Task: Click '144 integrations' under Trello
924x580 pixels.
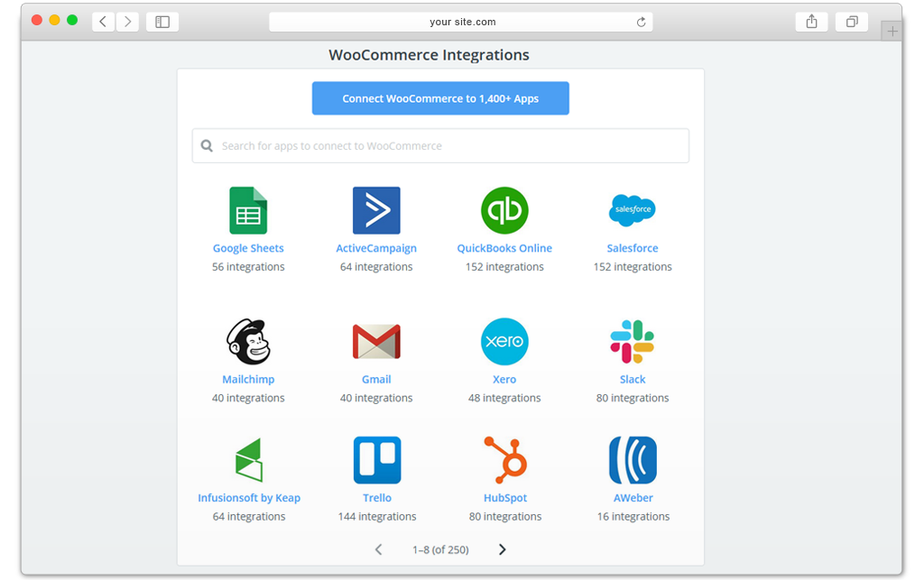Action: coord(377,516)
